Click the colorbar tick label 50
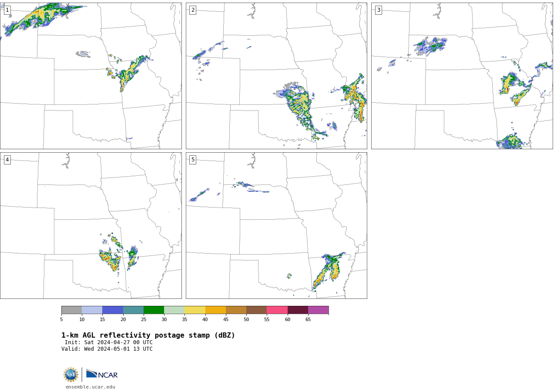Screen dimensions: 557x392 (x=246, y=319)
